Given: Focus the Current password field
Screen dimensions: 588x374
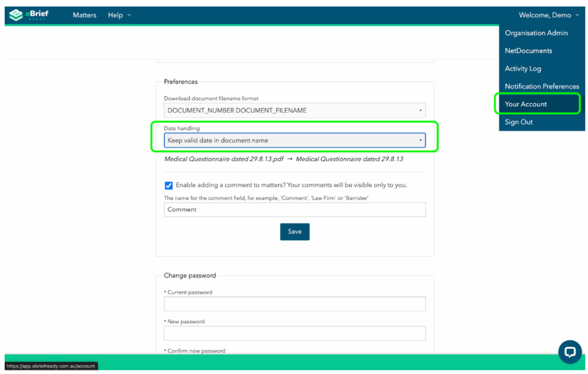Looking at the screenshot, I should point(295,304).
